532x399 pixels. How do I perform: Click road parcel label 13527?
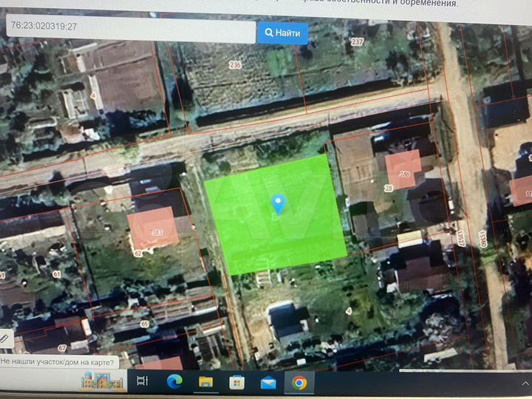pos(460,238)
